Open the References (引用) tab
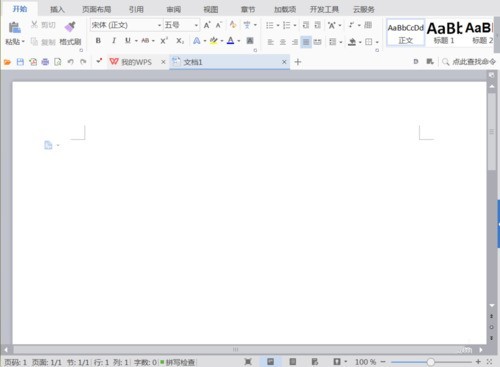 tap(136, 9)
